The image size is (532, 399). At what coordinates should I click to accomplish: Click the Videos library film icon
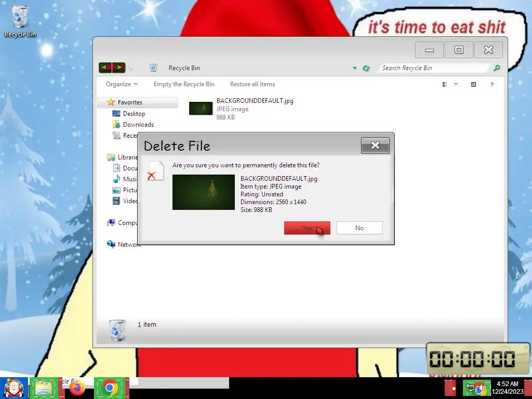coord(116,201)
